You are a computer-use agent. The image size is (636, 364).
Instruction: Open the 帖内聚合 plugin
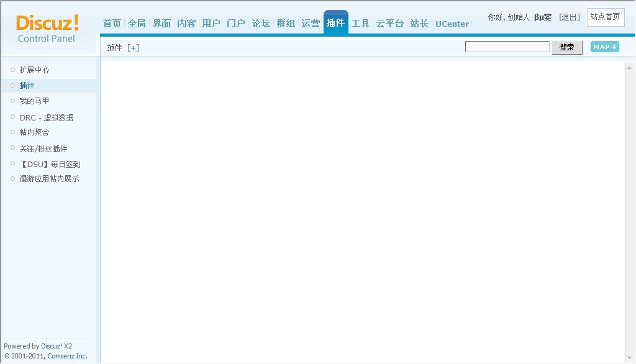(x=34, y=132)
